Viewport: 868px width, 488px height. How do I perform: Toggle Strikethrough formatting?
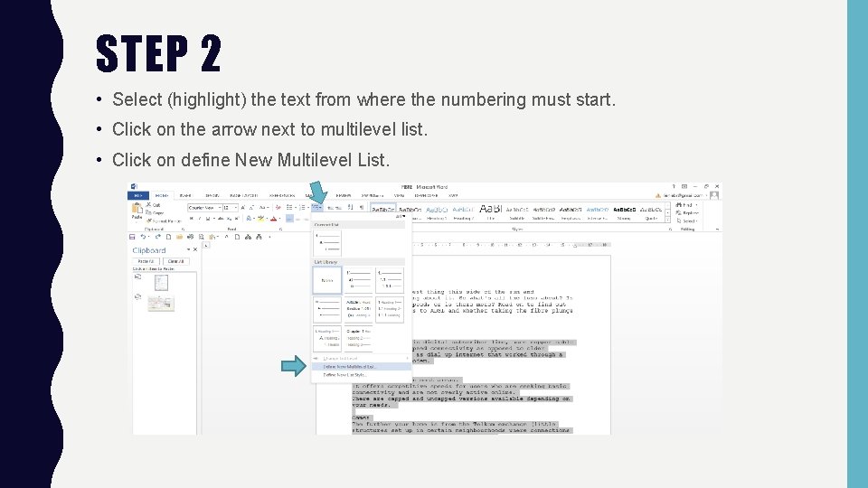point(221,218)
